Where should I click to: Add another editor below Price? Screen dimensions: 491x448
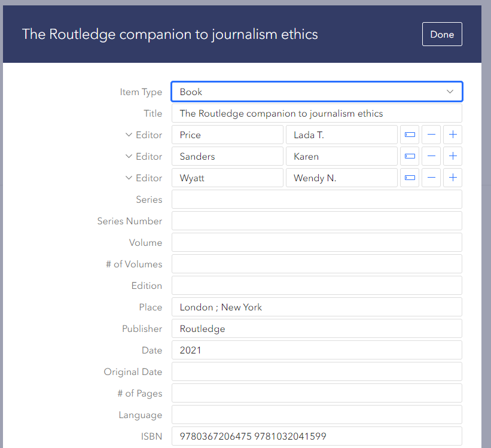point(453,135)
